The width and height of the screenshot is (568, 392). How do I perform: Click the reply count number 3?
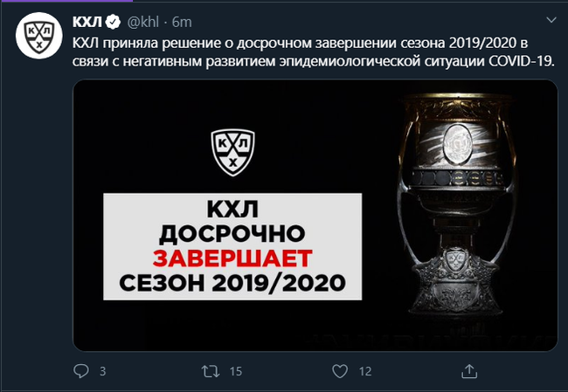[x=102, y=371]
